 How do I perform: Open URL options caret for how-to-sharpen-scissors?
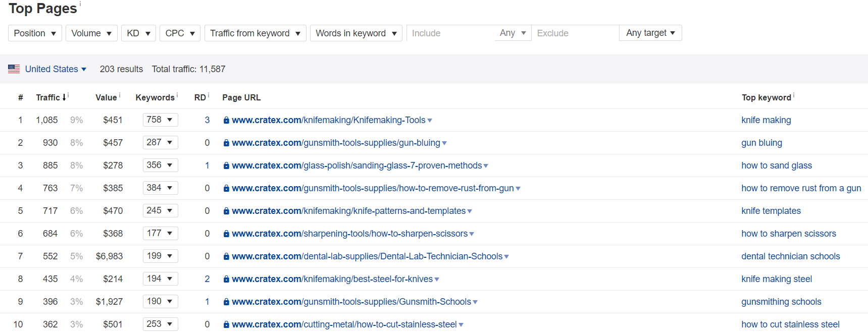coord(472,234)
